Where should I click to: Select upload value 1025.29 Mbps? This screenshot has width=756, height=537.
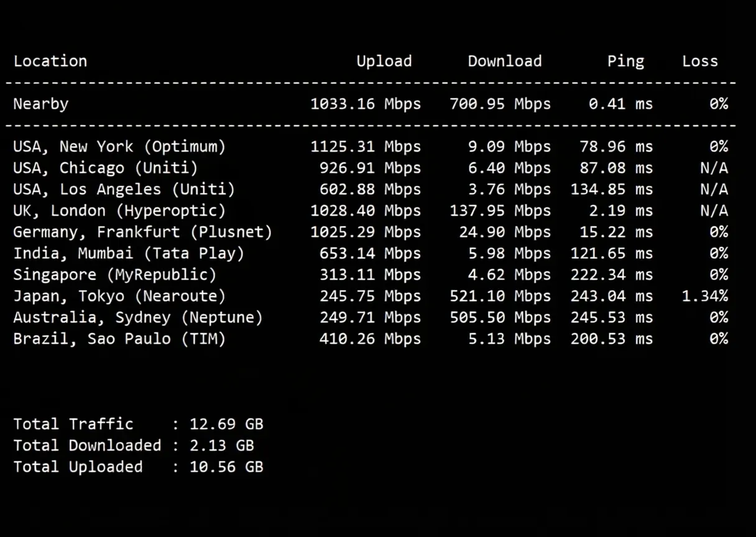point(366,232)
